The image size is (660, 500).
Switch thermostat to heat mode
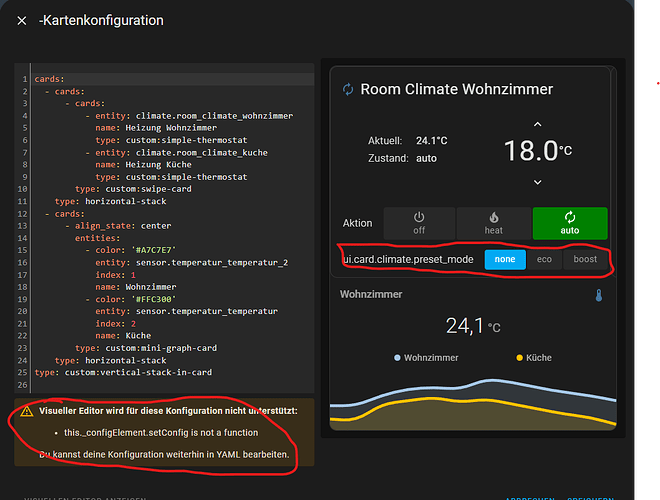494,223
